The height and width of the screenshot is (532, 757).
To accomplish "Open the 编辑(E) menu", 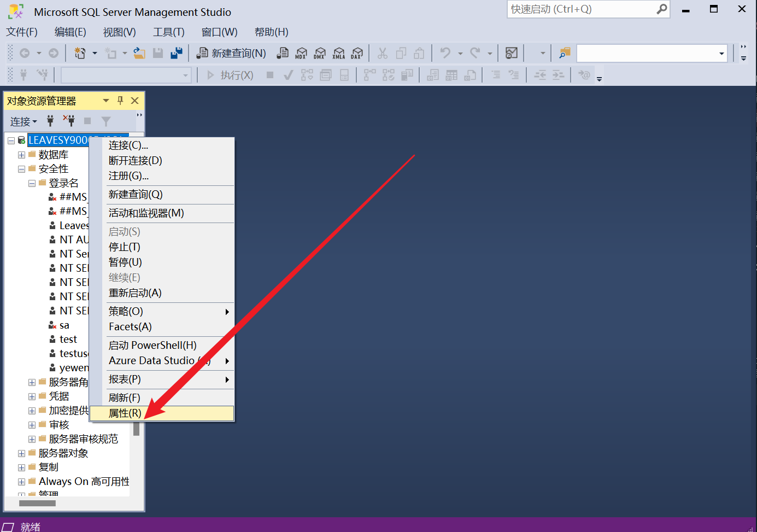I will click(71, 32).
